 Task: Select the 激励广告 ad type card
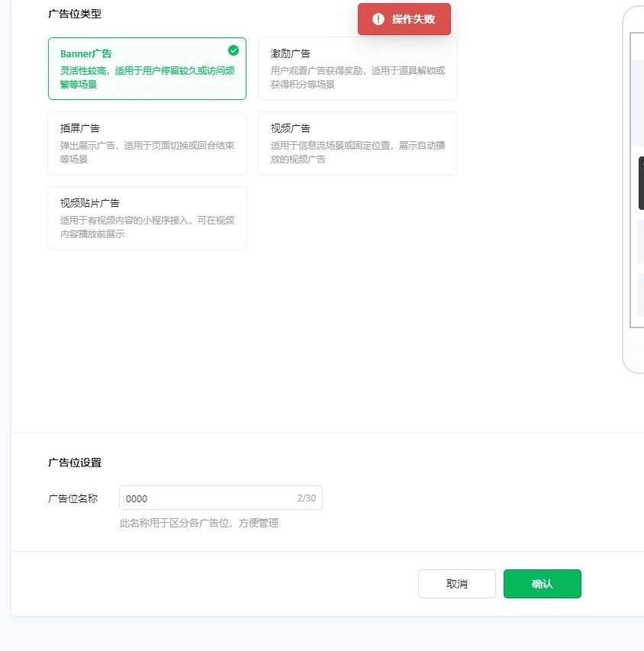pyautogui.click(x=358, y=69)
